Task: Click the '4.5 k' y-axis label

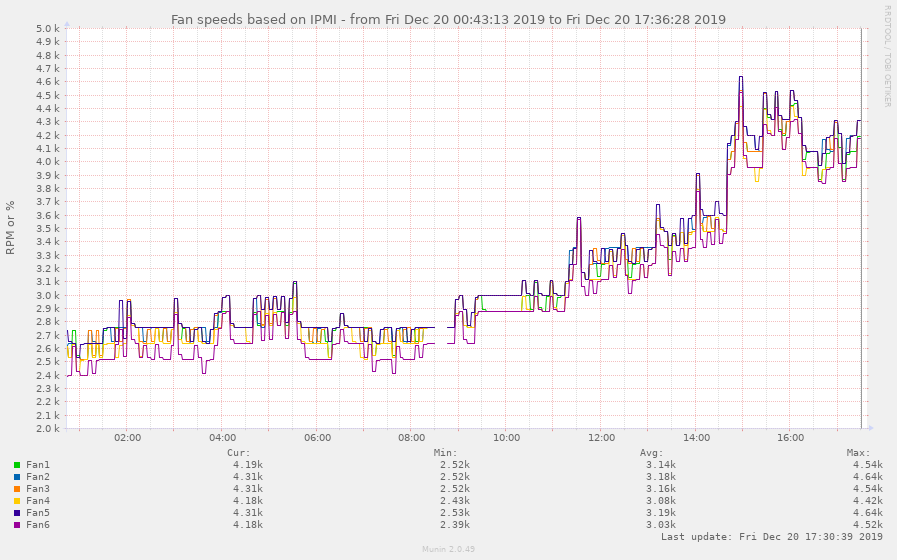Action: tap(48, 96)
